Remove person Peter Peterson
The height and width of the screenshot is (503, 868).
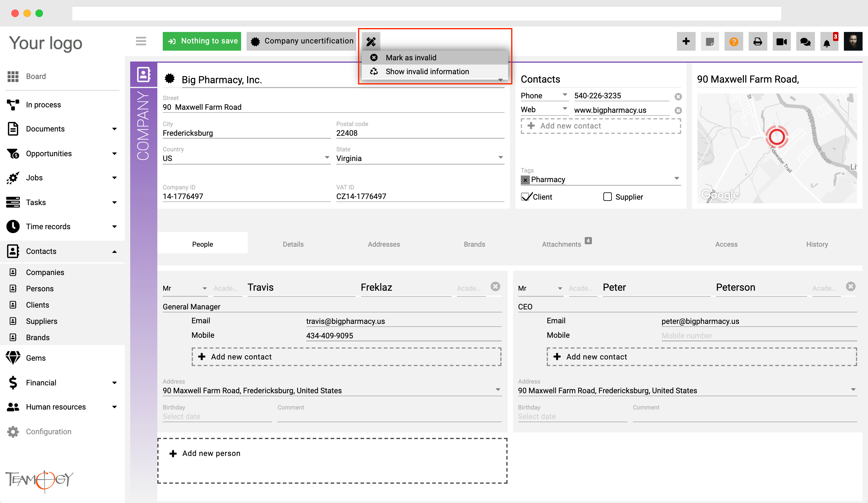tap(851, 287)
